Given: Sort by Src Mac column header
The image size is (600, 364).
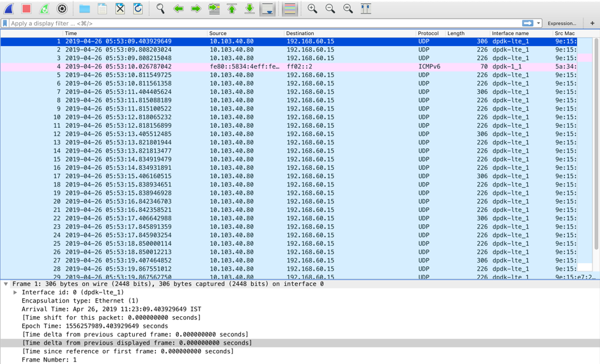Looking at the screenshot, I should coord(565,33).
